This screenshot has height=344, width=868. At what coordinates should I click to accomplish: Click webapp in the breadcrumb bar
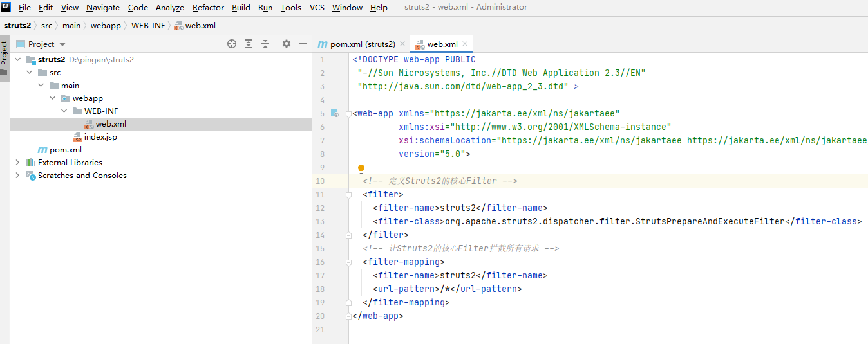[x=106, y=26]
